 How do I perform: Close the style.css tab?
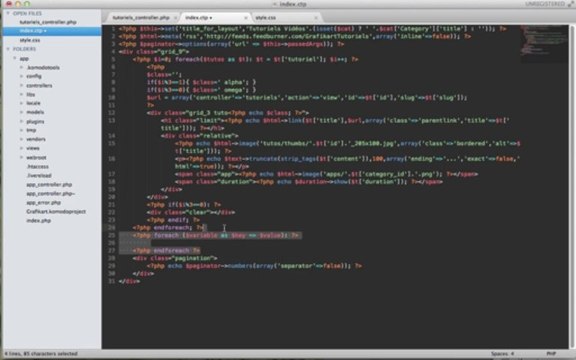tap(316, 18)
